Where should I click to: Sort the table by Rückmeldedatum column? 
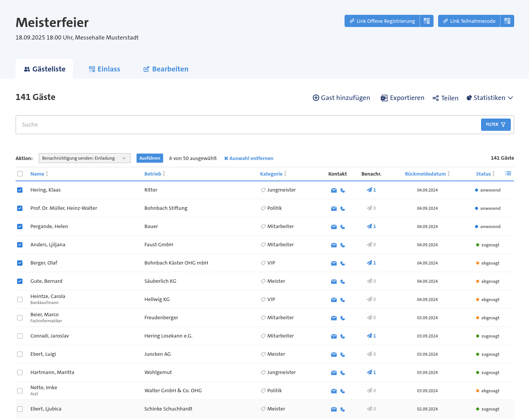click(x=425, y=174)
